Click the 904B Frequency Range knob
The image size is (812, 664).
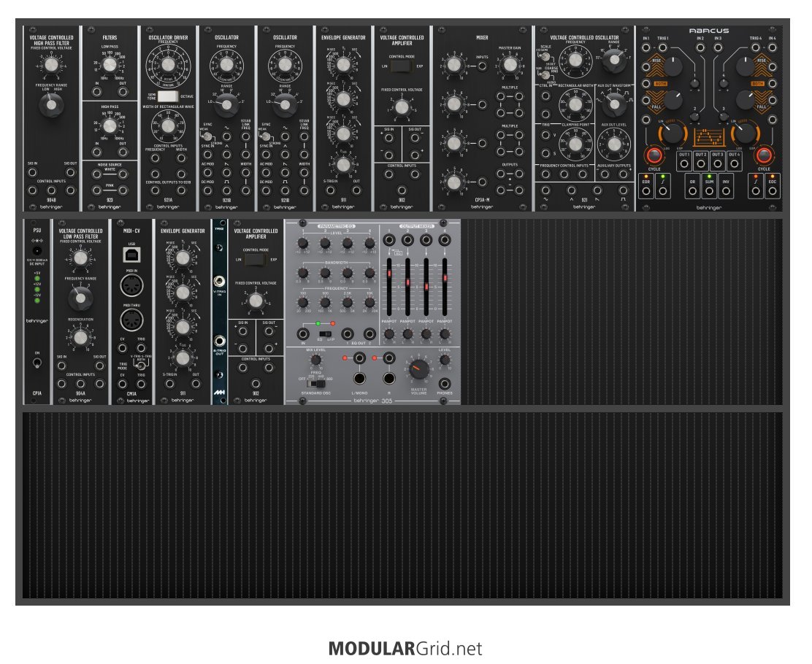51,105
